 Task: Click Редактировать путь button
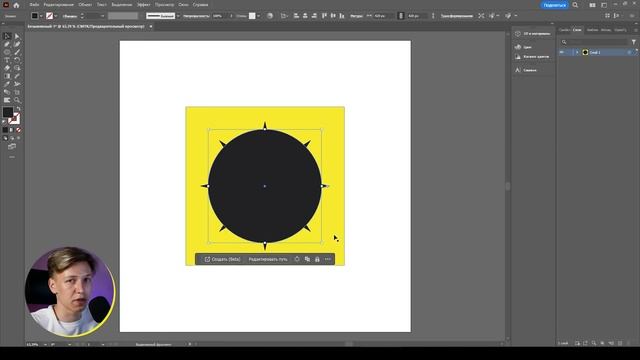point(268,259)
